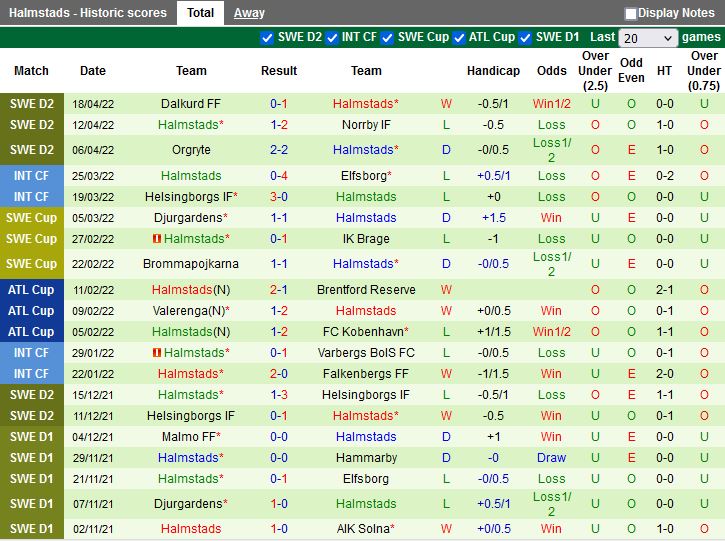This screenshot has height=541, width=725.
Task: Click the Match column header
Action: (31, 71)
